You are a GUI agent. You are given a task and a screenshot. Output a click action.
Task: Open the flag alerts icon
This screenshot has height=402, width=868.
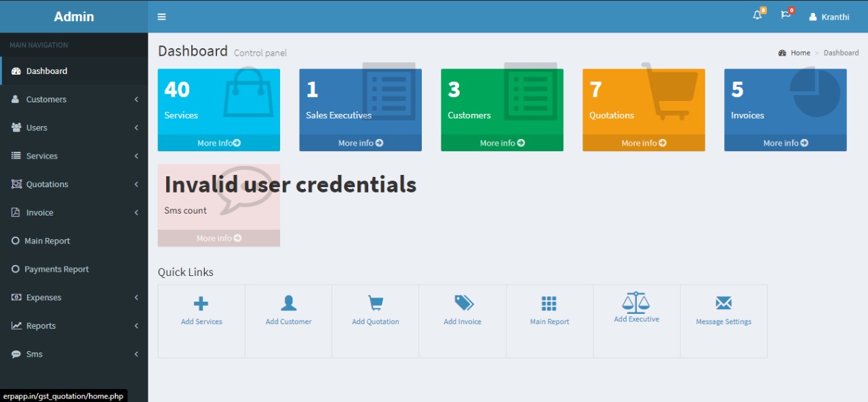(785, 16)
